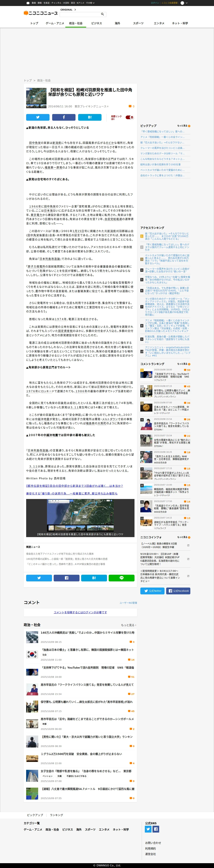Open the avatar dropdown chevron
Image resolution: width=214 pixels, height=868 pixels.
pos(187,3)
